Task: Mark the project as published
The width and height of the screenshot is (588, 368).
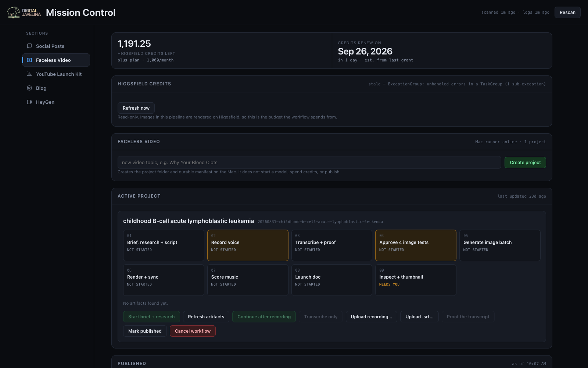Action: pos(145,331)
